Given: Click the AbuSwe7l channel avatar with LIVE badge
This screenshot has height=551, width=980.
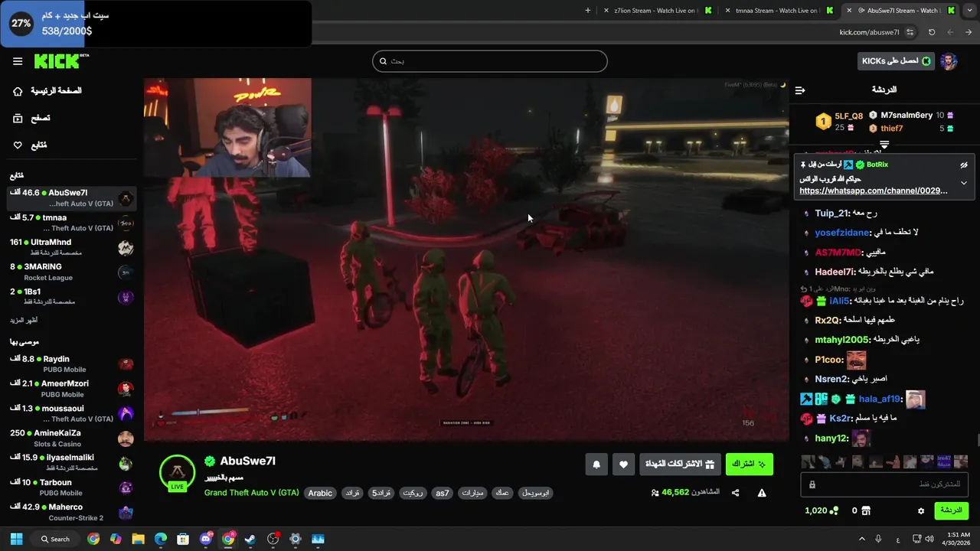Looking at the screenshot, I should click(x=177, y=473).
